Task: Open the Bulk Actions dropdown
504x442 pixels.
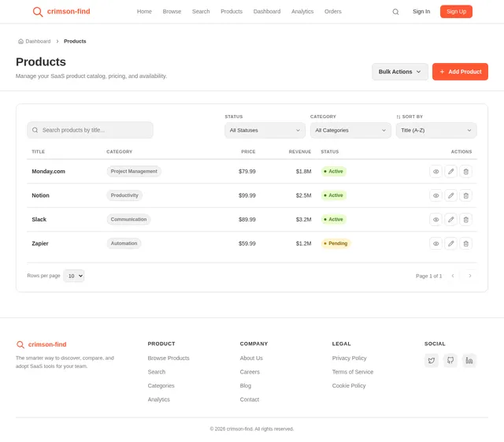Action: coord(400,72)
